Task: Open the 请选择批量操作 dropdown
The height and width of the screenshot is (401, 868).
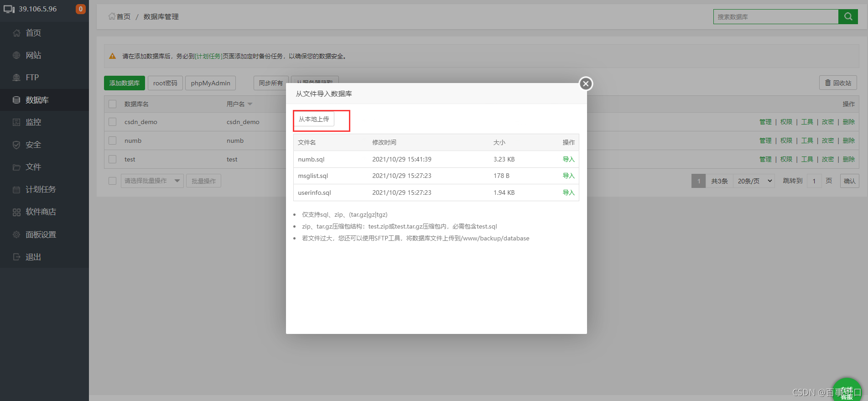Action: coord(152,181)
